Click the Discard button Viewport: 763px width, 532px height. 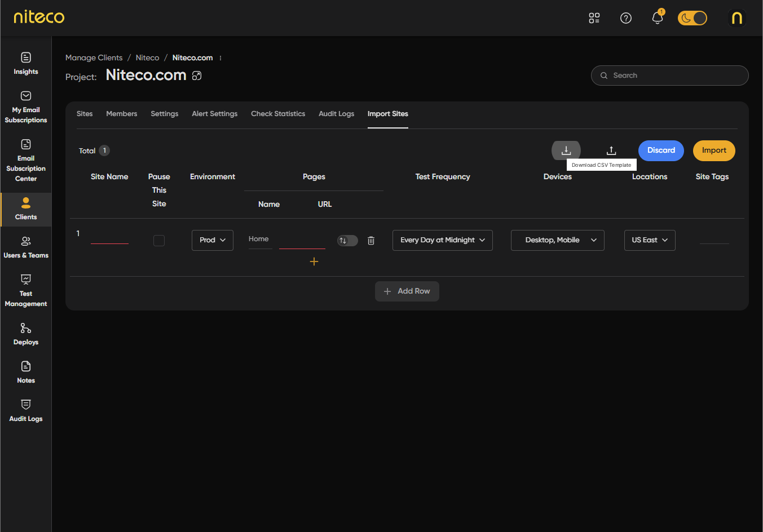(x=661, y=150)
